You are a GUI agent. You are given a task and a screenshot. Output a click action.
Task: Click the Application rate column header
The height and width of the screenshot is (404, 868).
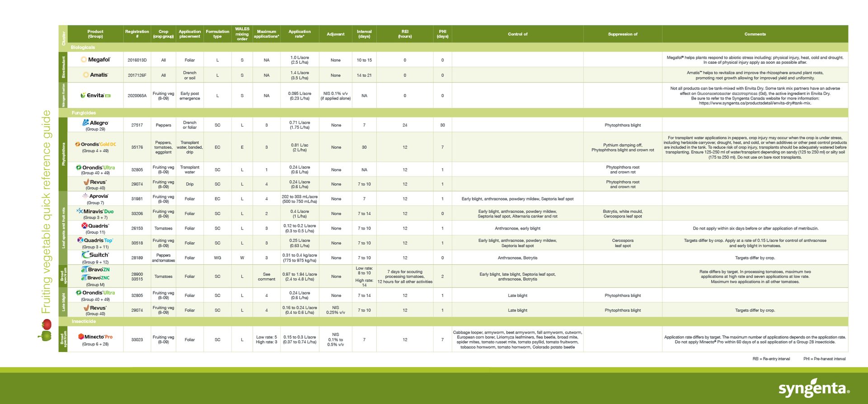[300, 34]
